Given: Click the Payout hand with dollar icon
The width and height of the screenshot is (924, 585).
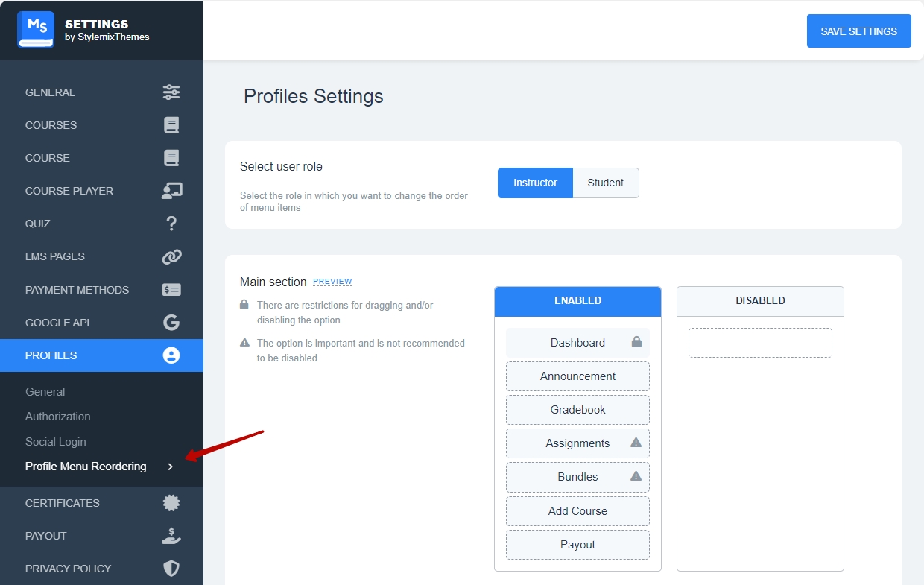Looking at the screenshot, I should (x=171, y=536).
